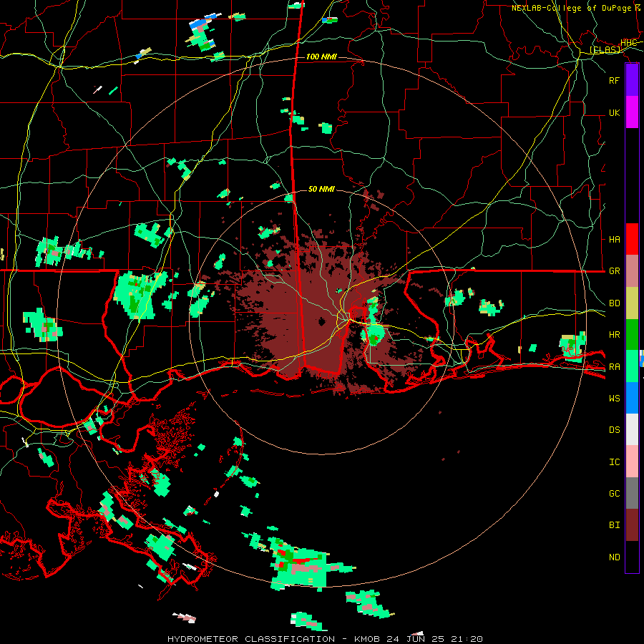Click the BI legend label

point(614,525)
